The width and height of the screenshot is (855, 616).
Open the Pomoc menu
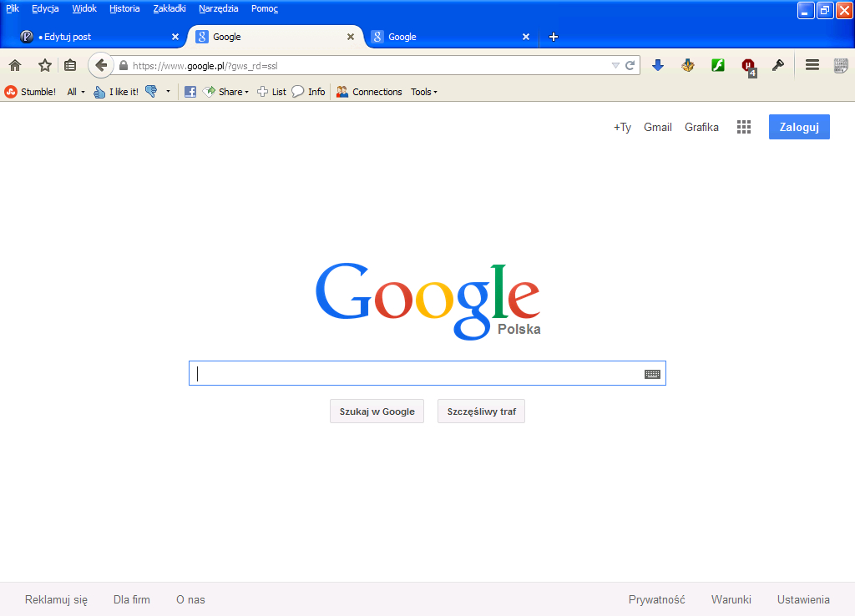265,8
